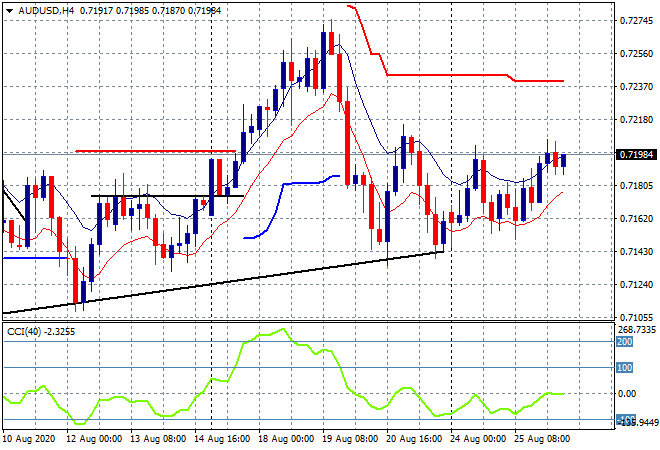Click the 0.72370 price scale label
Viewport: 660px width, 450px height.
pos(636,87)
